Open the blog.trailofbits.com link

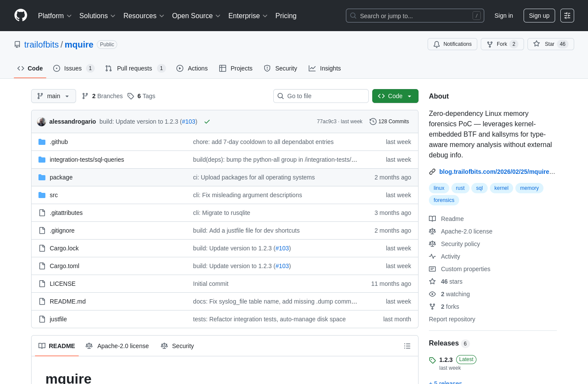click(497, 172)
